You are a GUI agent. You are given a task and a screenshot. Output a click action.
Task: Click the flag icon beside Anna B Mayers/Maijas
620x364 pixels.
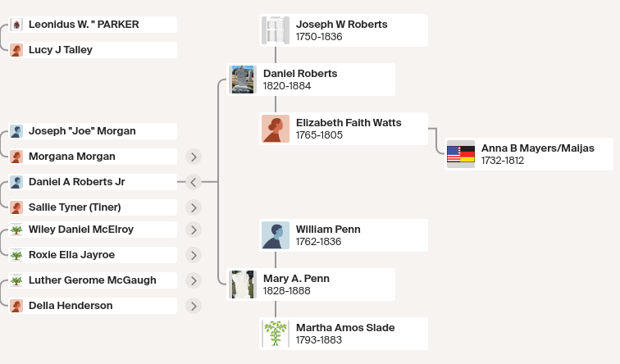[x=461, y=154]
